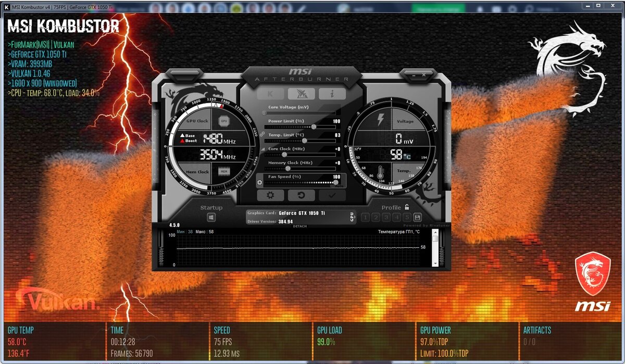Open Afterburner settings gear button
The width and height of the screenshot is (625, 364).
pos(270,195)
